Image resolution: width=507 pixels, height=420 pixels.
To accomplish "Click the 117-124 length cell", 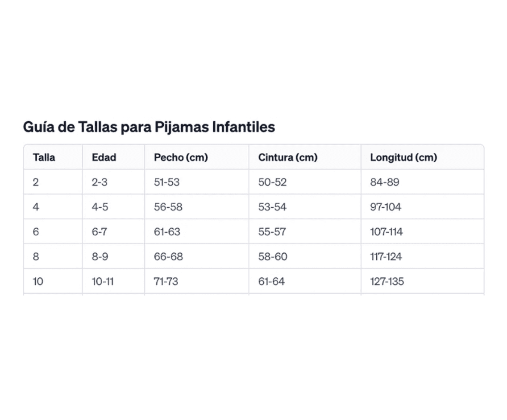I will pyautogui.click(x=386, y=257).
